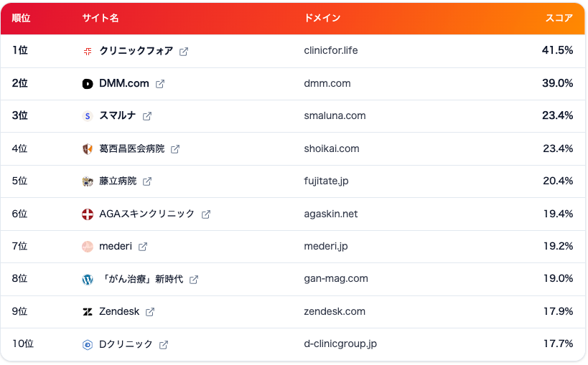The image size is (588, 365).
Task: Open the クリニックフォア site name link
Action: [136, 51]
